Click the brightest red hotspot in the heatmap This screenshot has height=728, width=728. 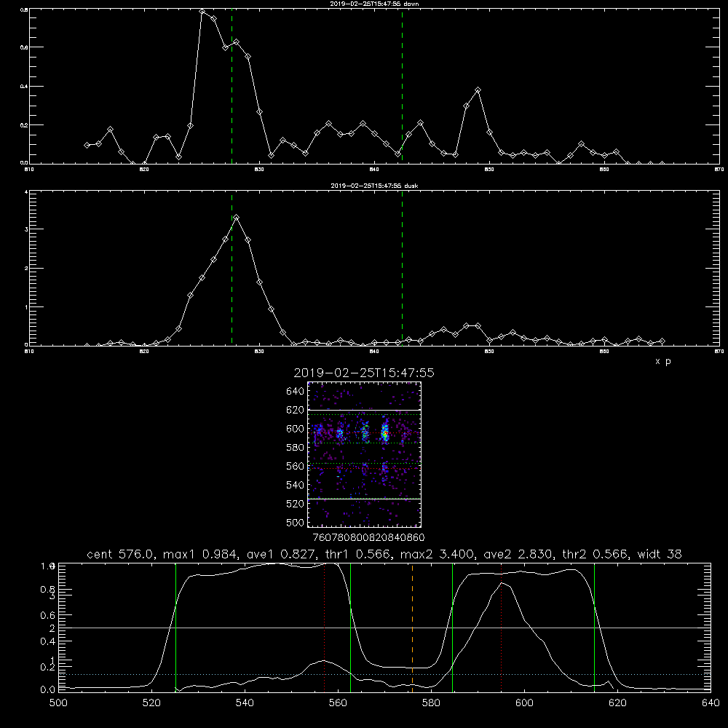[x=385, y=435]
